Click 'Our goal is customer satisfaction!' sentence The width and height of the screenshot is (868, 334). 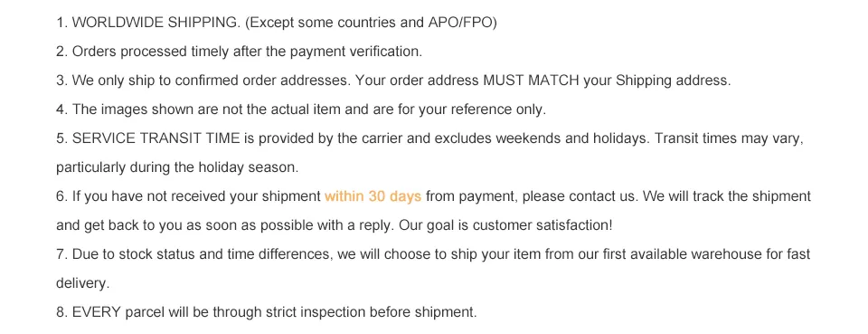[505, 225]
